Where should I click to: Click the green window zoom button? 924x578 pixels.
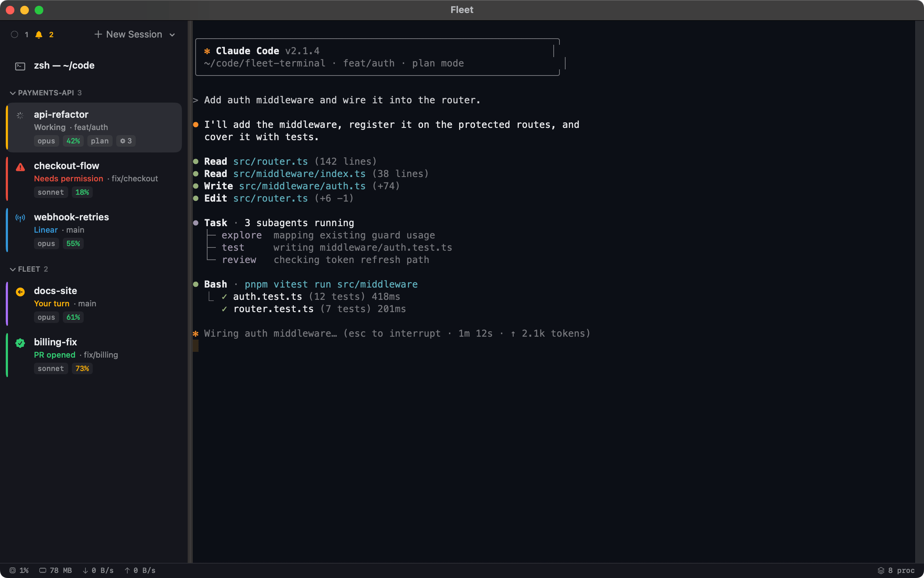click(39, 10)
